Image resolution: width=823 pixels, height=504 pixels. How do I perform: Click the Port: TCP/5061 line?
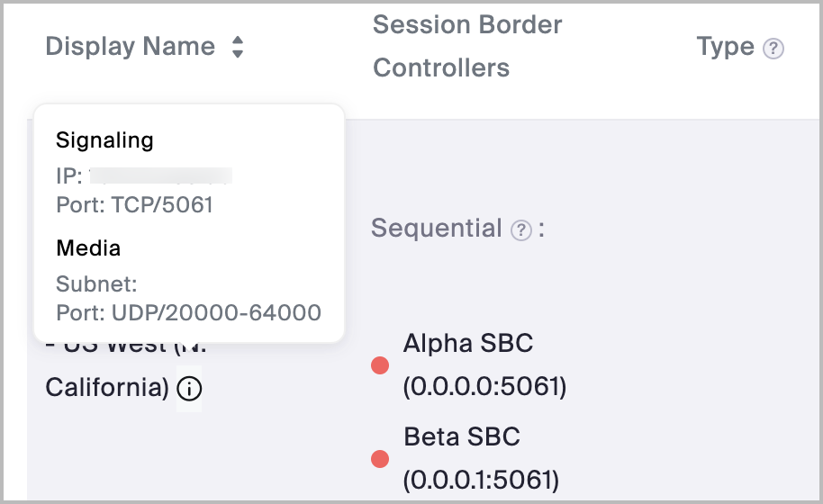(134, 204)
